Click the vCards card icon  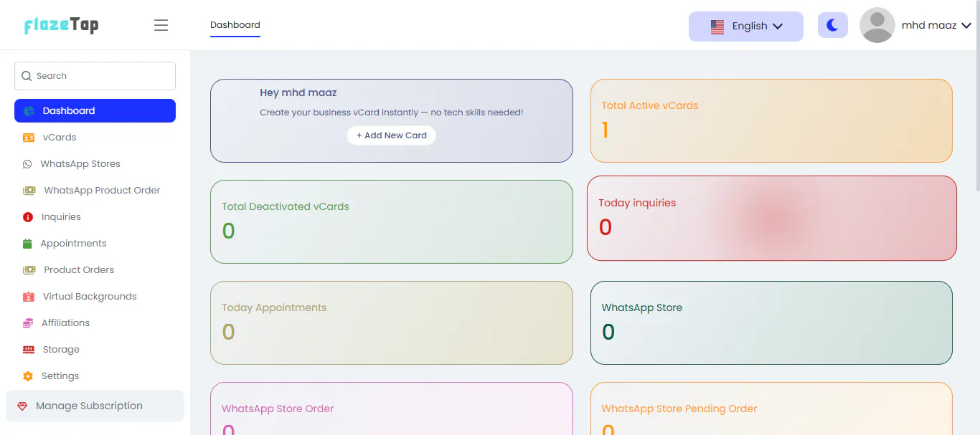[x=29, y=138]
